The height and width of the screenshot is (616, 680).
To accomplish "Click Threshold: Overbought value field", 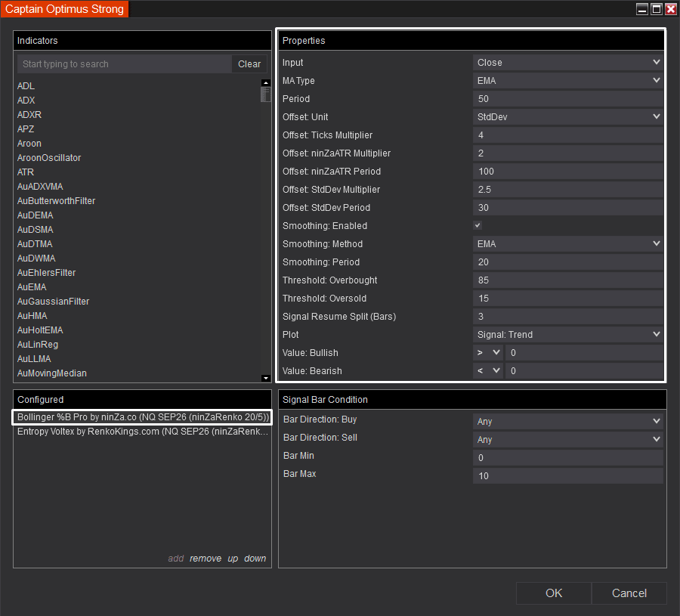I will coord(567,280).
